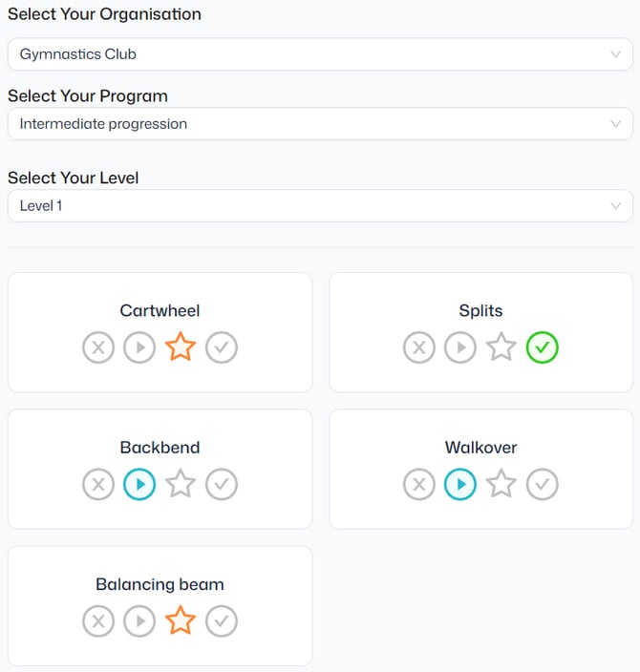
Task: Select the star icon under Walkover
Action: pyautogui.click(x=501, y=483)
